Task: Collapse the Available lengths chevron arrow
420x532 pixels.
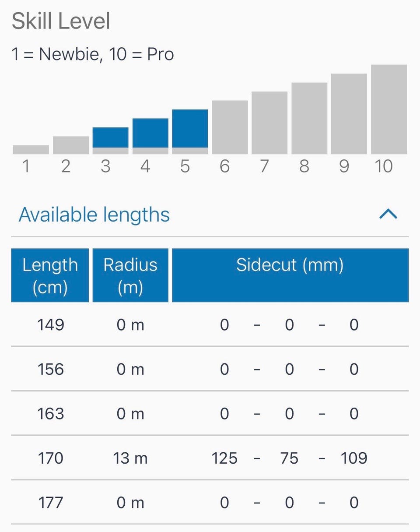Action: point(388,214)
